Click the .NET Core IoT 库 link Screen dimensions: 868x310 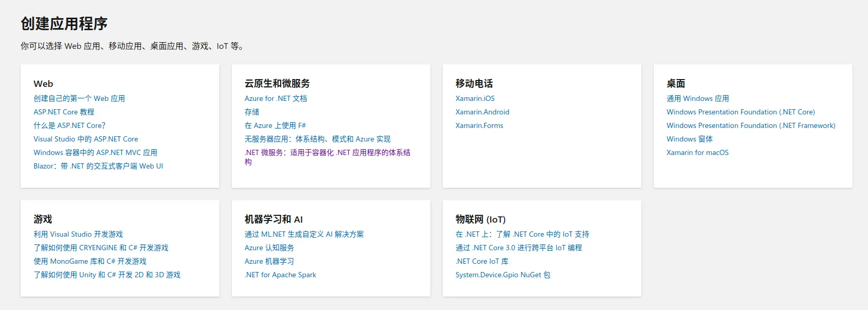(482, 261)
